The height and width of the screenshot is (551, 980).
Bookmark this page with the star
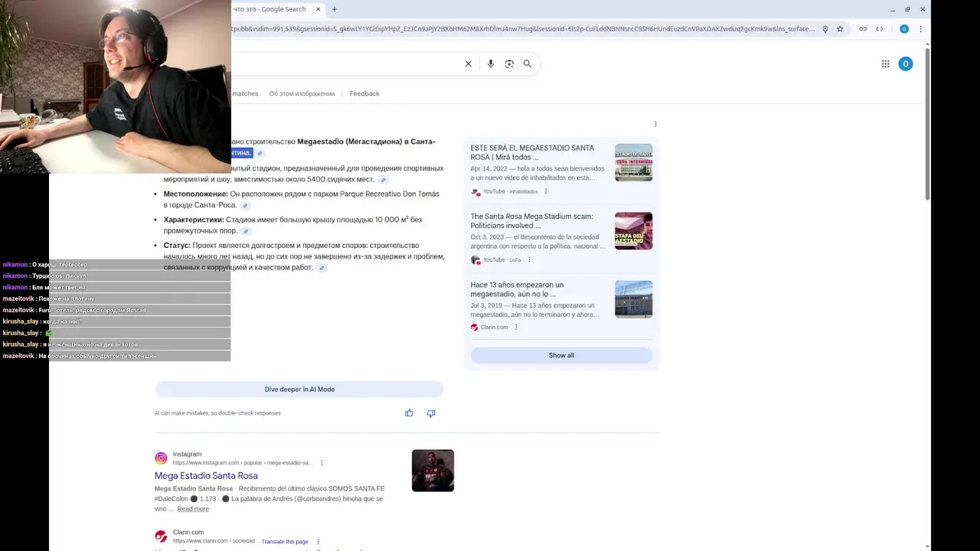[x=840, y=29]
